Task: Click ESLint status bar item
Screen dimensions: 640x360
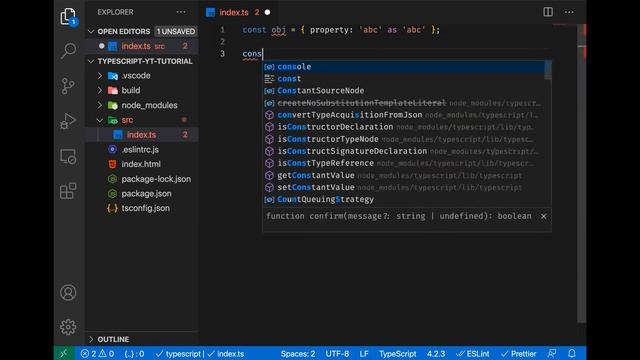Action: (473, 354)
